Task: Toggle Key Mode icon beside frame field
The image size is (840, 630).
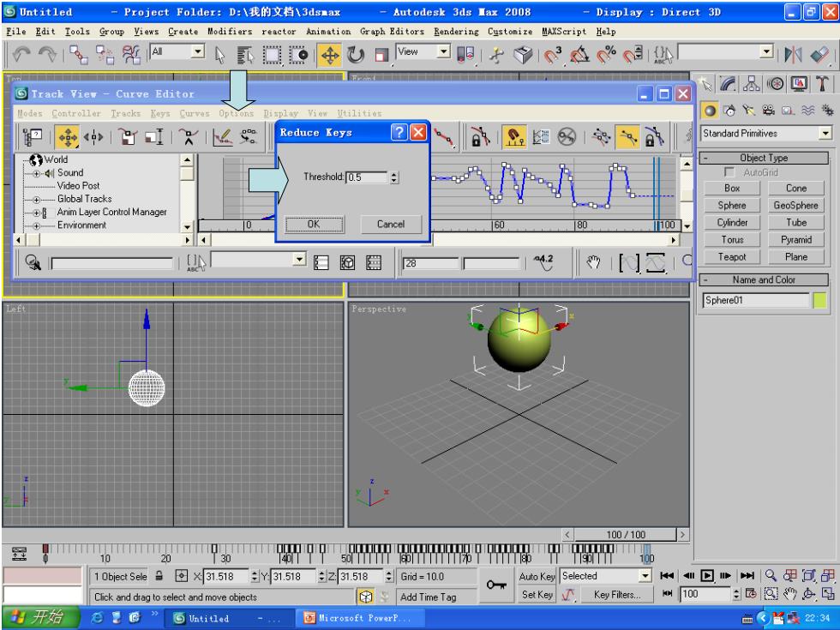Action: (668, 593)
